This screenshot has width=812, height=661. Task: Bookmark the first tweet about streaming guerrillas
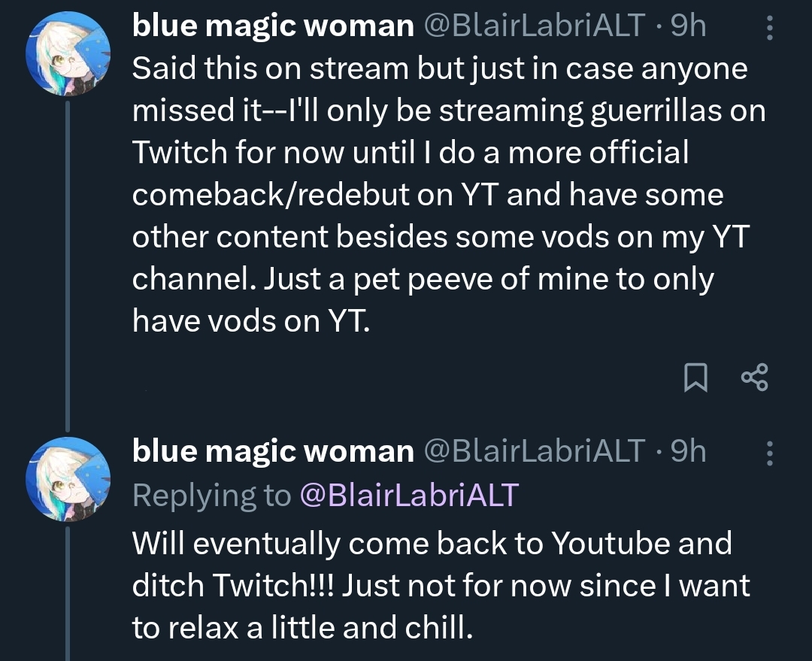pos(696,377)
